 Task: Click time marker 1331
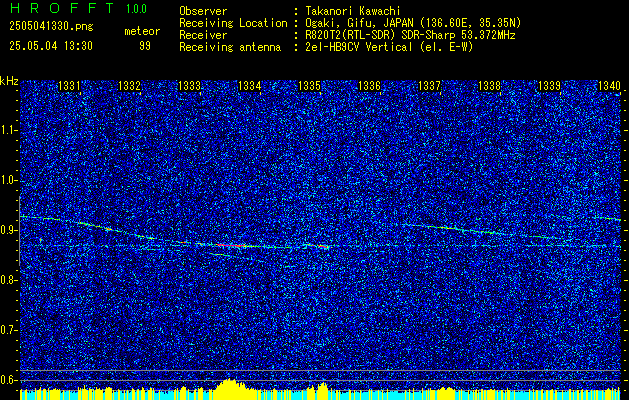(69, 85)
